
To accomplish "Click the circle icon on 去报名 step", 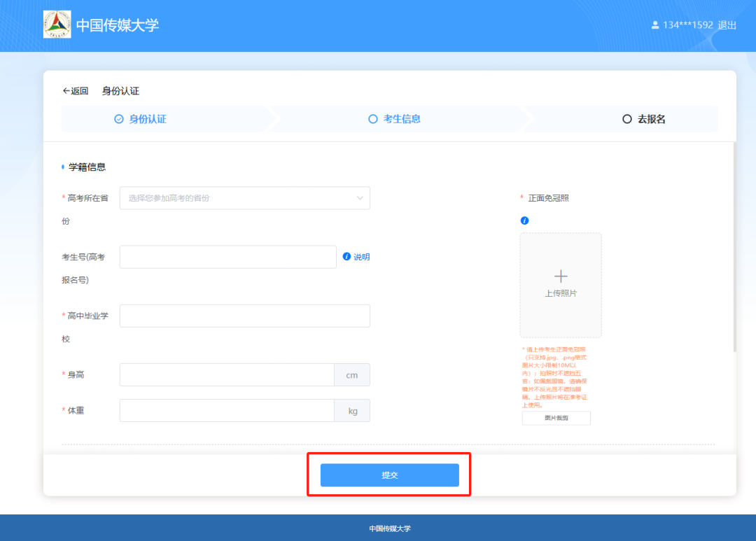I will point(627,119).
